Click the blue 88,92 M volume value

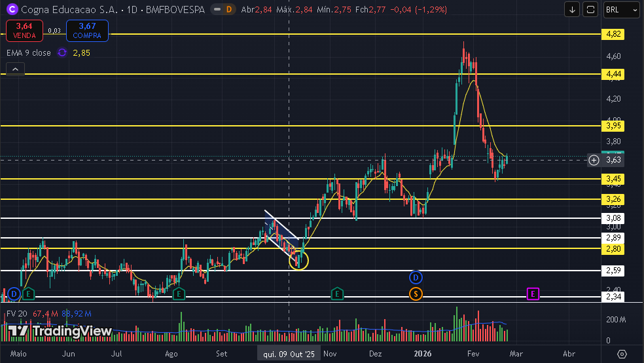point(77,314)
